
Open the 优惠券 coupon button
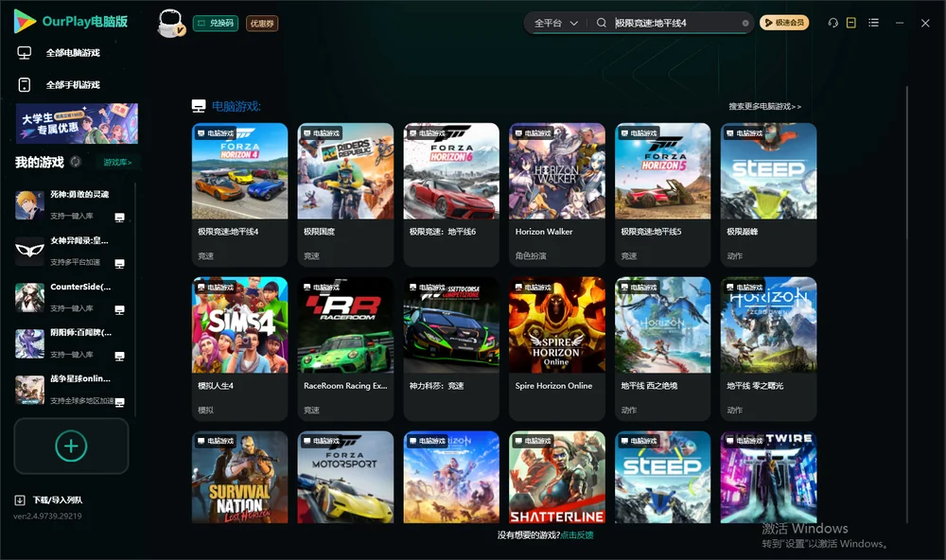click(x=262, y=23)
